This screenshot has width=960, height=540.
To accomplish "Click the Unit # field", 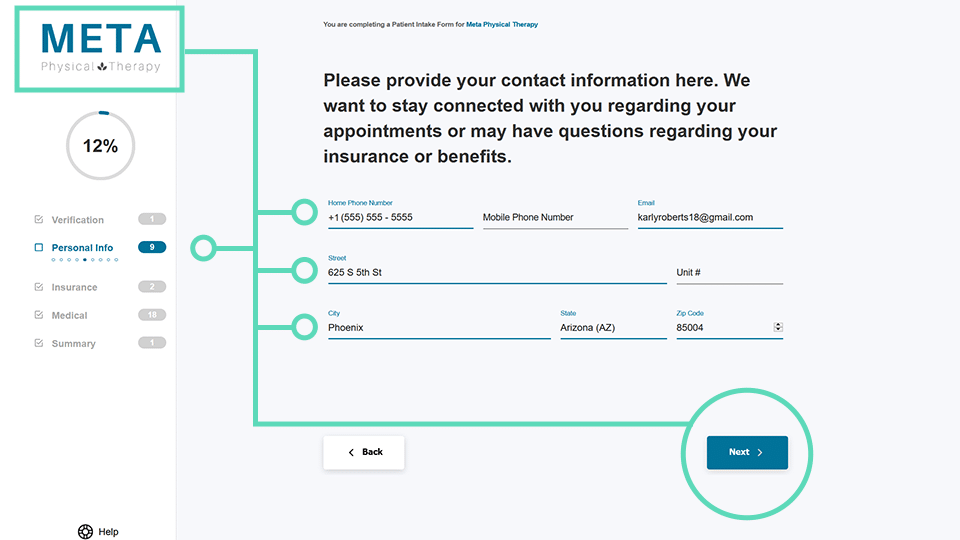I will click(x=729, y=273).
